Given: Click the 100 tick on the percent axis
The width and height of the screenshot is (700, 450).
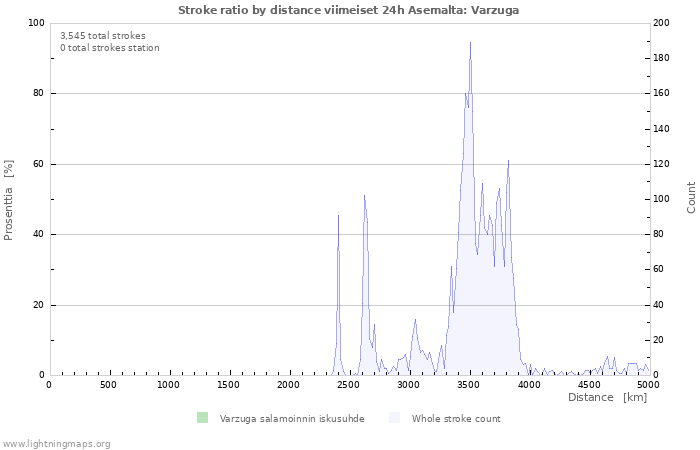Looking at the screenshot, I should (36, 23).
